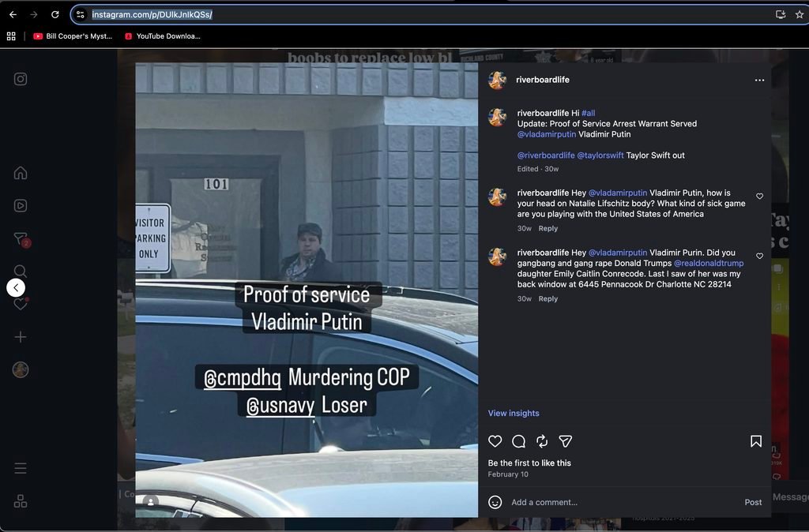Viewport: 809px width, 532px height.
Task: Open View insights link
Action: coord(514,413)
